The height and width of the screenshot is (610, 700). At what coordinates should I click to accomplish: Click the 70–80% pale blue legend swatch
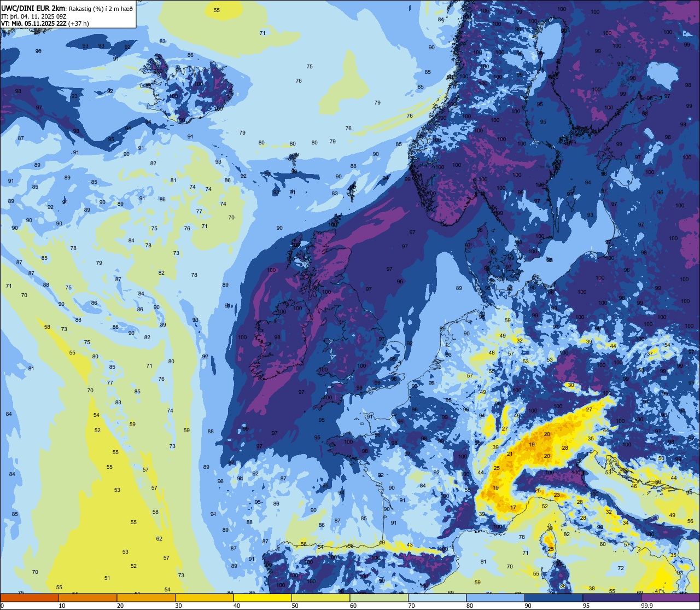pyautogui.click(x=437, y=598)
